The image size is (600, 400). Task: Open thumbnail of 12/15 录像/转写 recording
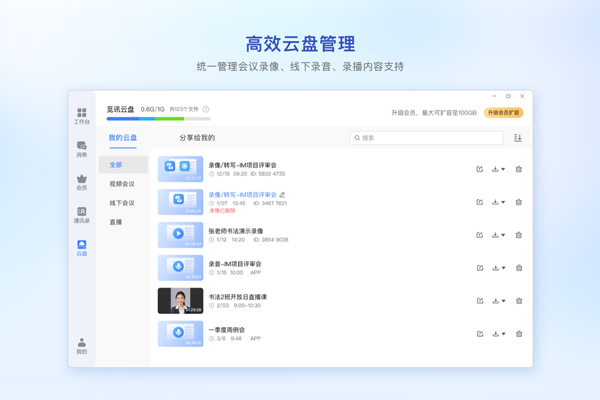pyautogui.click(x=181, y=169)
